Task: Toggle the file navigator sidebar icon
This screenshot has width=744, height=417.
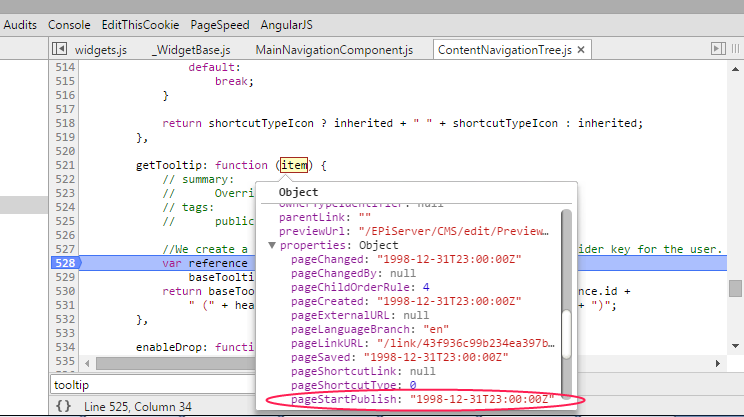Action: (59, 48)
